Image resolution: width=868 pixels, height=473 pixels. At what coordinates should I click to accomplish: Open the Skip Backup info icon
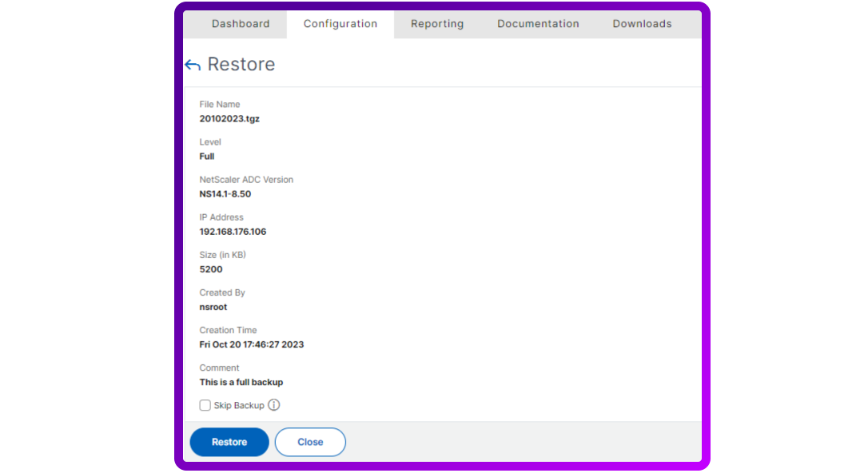(x=274, y=405)
